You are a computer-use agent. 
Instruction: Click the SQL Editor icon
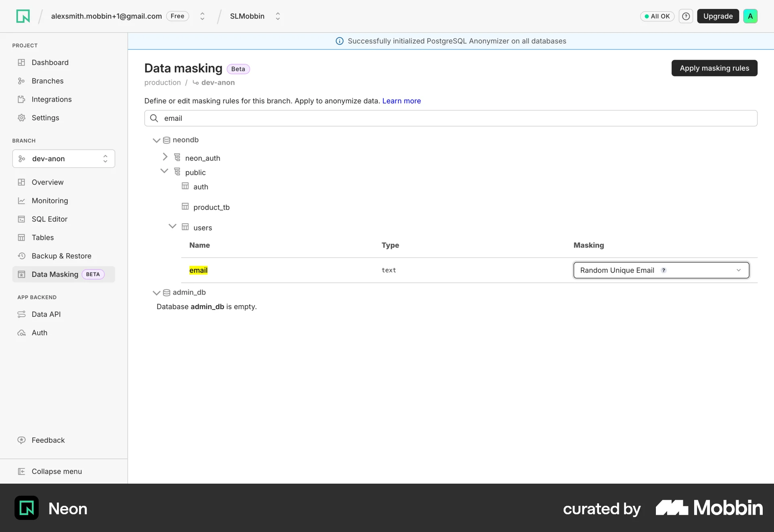point(21,219)
